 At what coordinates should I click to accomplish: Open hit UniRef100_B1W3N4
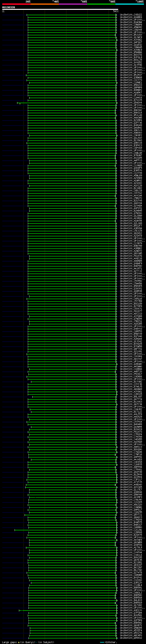point(131,22)
